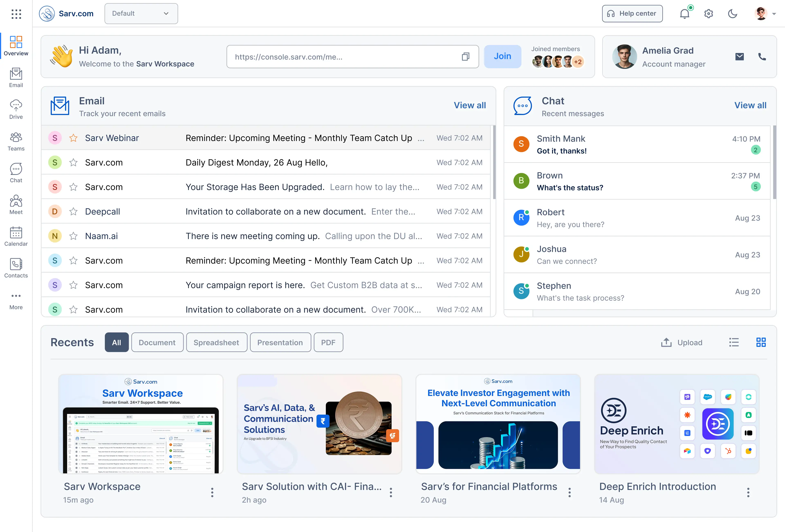The width and height of the screenshot is (785, 532).
Task: Unstar the Sarv Webinar email
Action: (73, 138)
